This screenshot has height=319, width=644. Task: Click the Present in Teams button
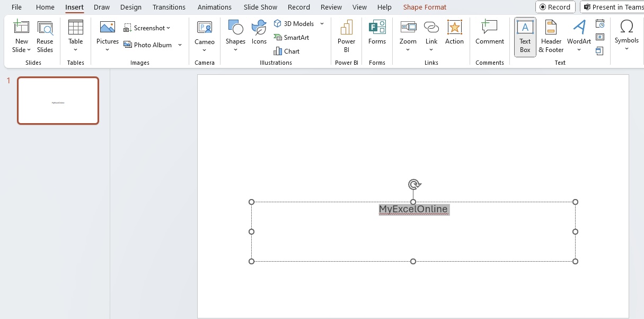coord(613,7)
